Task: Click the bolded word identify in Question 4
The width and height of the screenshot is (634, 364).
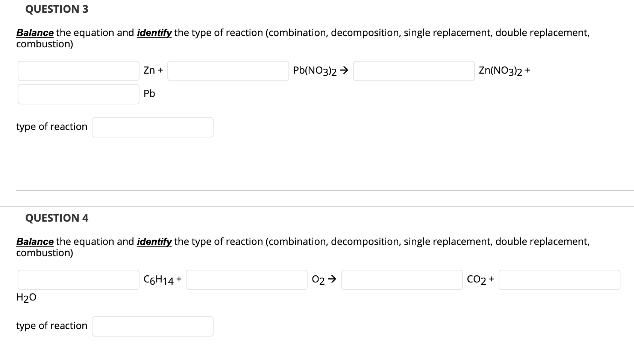Action: (x=154, y=242)
